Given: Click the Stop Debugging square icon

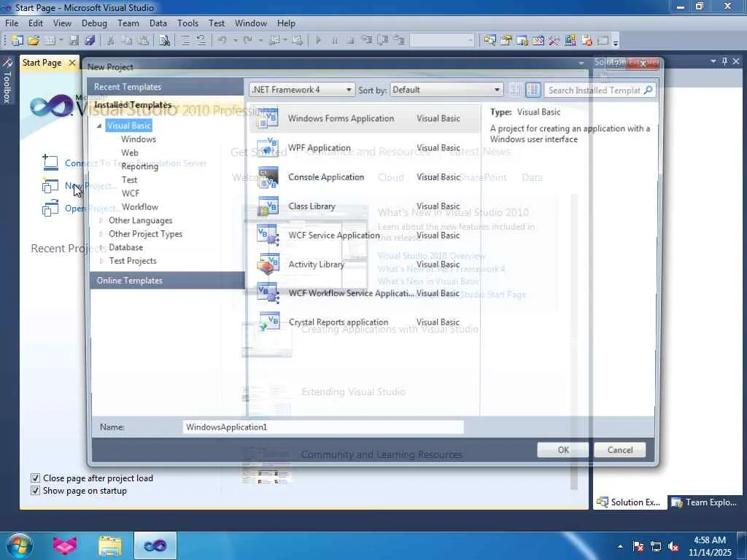Looking at the screenshot, I should (x=350, y=41).
